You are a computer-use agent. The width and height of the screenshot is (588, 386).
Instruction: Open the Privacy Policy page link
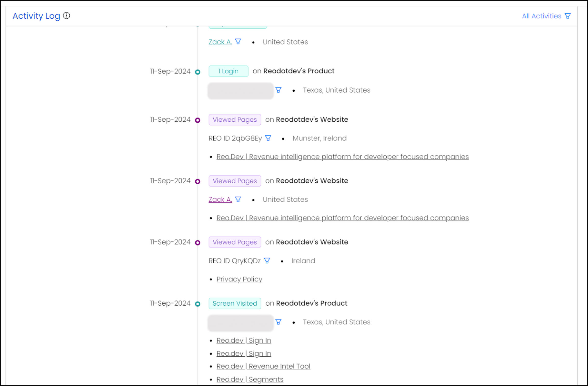click(x=239, y=279)
